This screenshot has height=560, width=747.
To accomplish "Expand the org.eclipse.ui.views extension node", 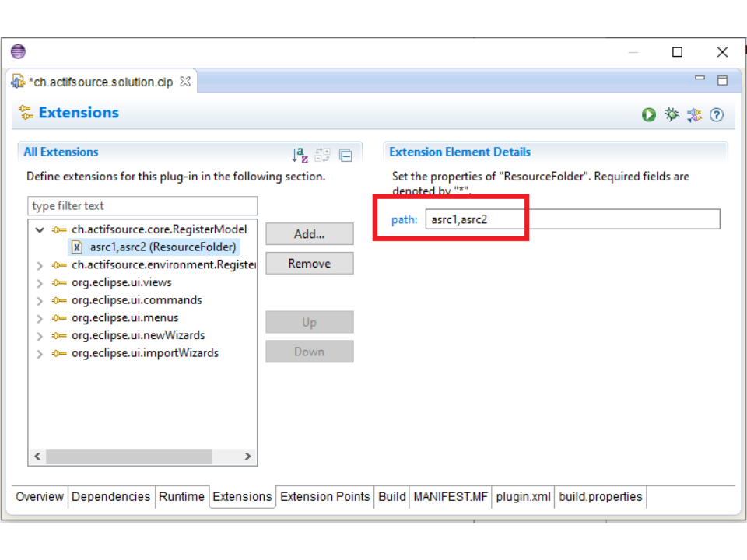I will [x=40, y=283].
